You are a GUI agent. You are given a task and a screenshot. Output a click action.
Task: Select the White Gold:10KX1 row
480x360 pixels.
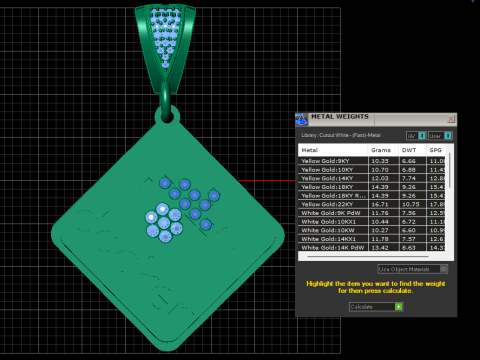point(371,222)
